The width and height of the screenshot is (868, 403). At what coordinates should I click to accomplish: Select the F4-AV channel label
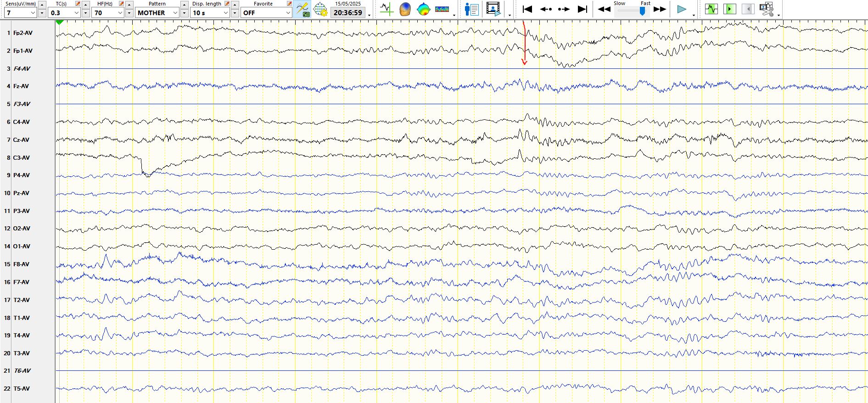[x=22, y=68]
